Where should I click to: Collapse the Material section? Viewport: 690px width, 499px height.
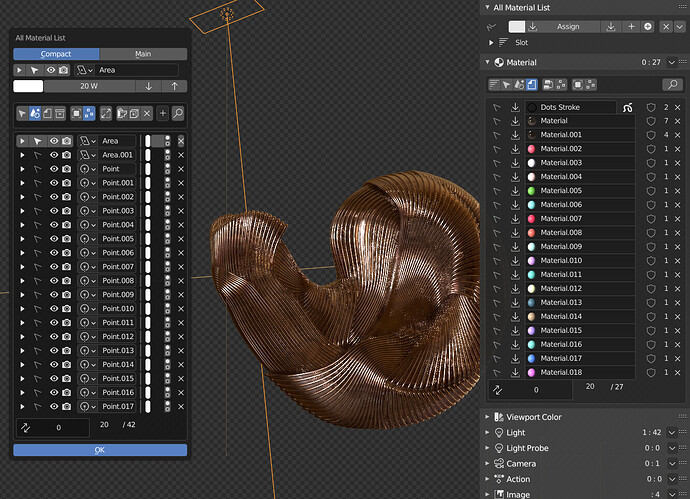[x=487, y=62]
